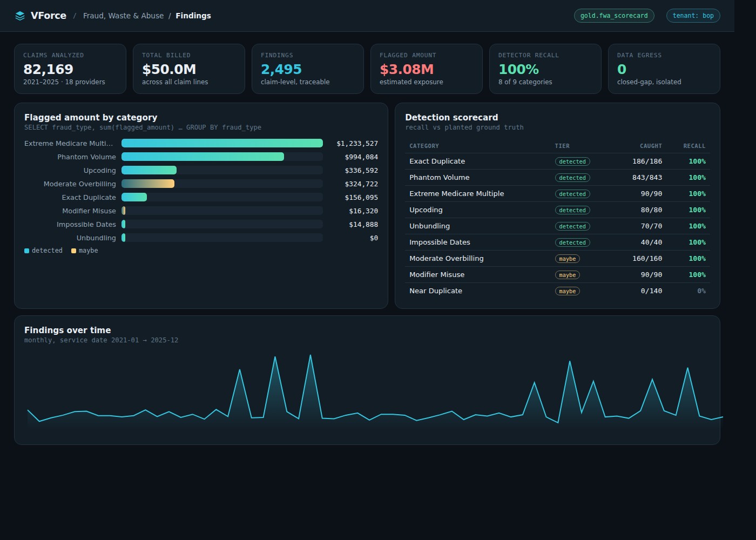Click the 160/160 caught value

[647, 259]
